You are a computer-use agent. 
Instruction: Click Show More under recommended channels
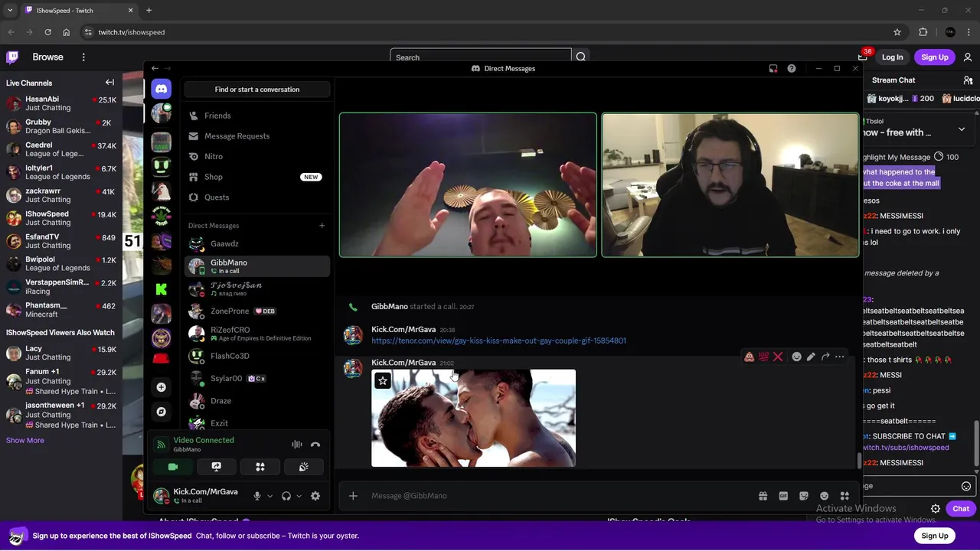click(x=25, y=441)
